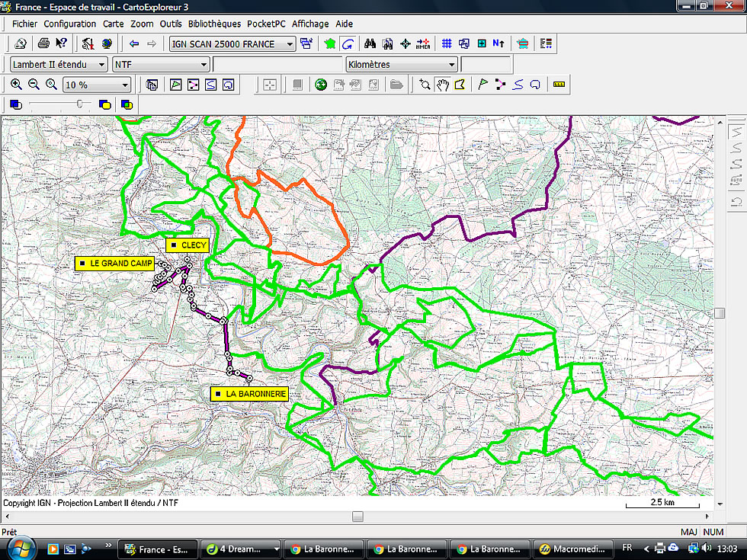747x560 pixels.
Task: Toggle the blue rotate arrow button
Action: 348,44
